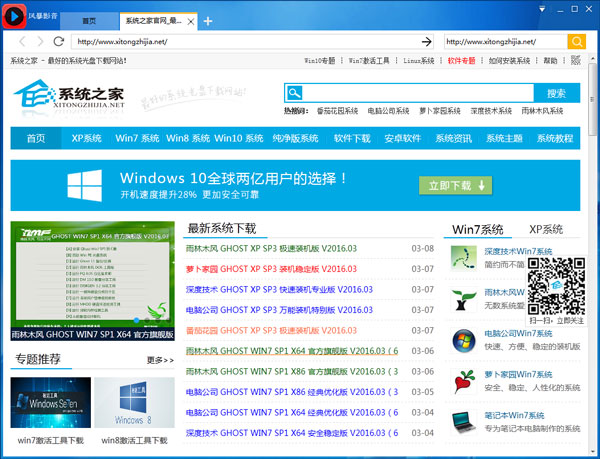The width and height of the screenshot is (600, 459).
Task: Click the 萝卜家园Win7系统 radish icon
Action: click(x=464, y=381)
